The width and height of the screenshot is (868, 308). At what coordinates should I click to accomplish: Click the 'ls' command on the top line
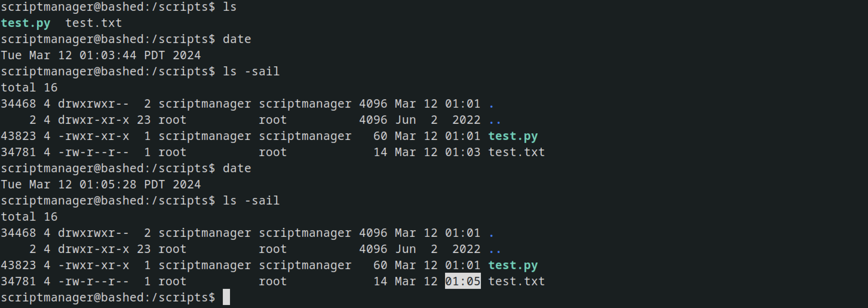tap(229, 7)
